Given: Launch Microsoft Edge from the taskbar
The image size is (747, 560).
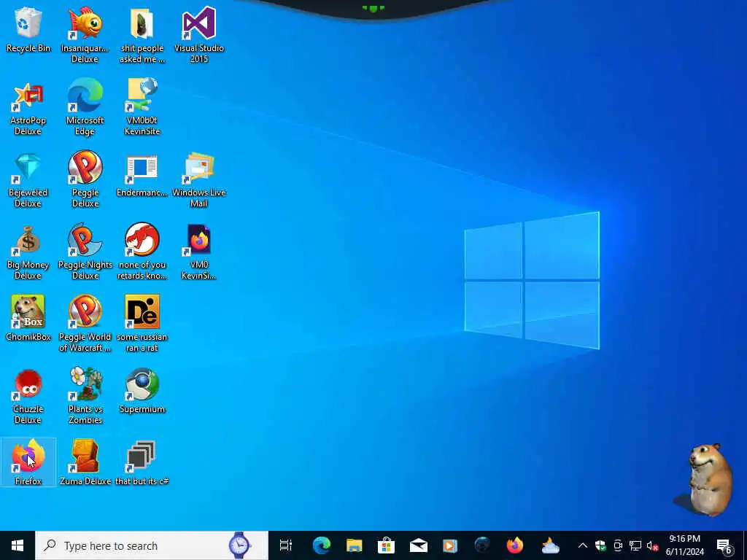Looking at the screenshot, I should [x=322, y=545].
